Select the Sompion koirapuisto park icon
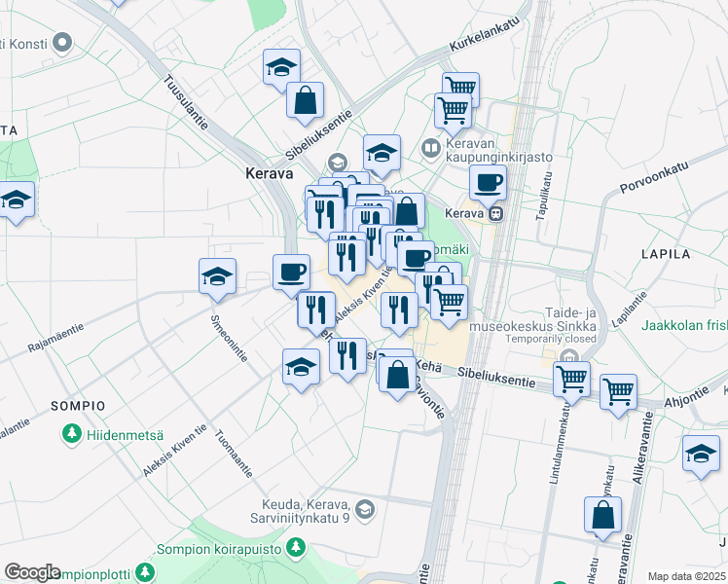The height and width of the screenshot is (584, 728). [296, 548]
